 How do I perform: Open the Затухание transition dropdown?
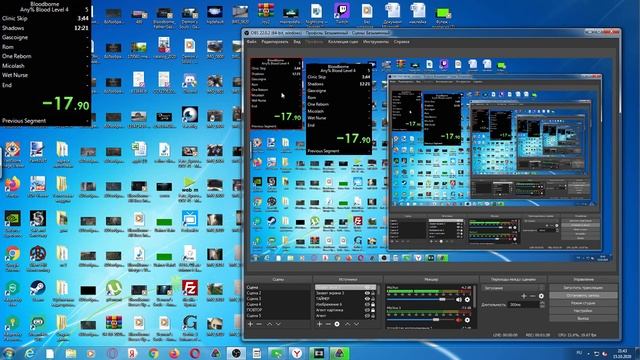pyautogui.click(x=513, y=288)
